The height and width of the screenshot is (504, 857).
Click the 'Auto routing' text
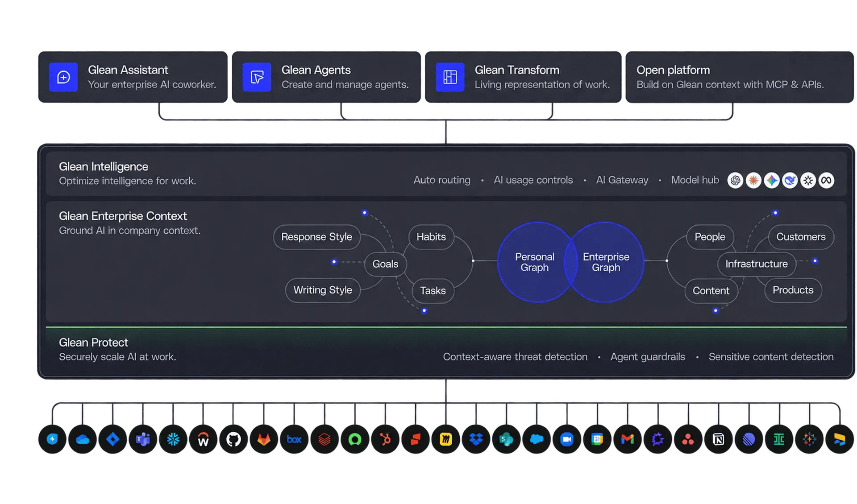(442, 180)
